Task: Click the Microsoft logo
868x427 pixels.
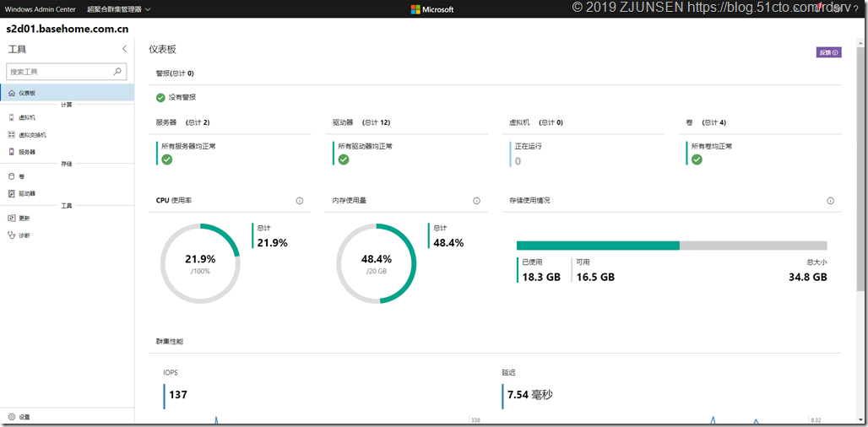Action: click(x=432, y=9)
